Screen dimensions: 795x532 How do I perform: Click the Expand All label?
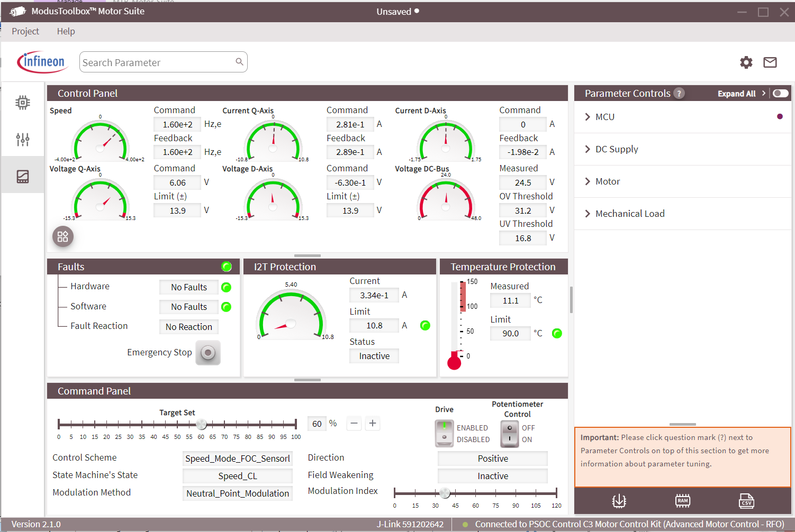tap(736, 94)
